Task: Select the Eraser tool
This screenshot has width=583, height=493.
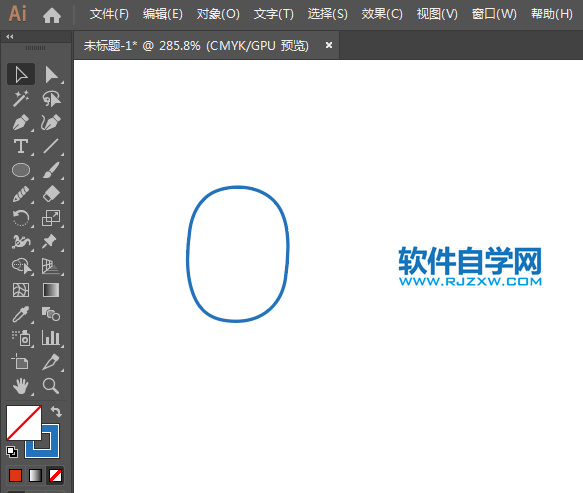Action: point(51,194)
